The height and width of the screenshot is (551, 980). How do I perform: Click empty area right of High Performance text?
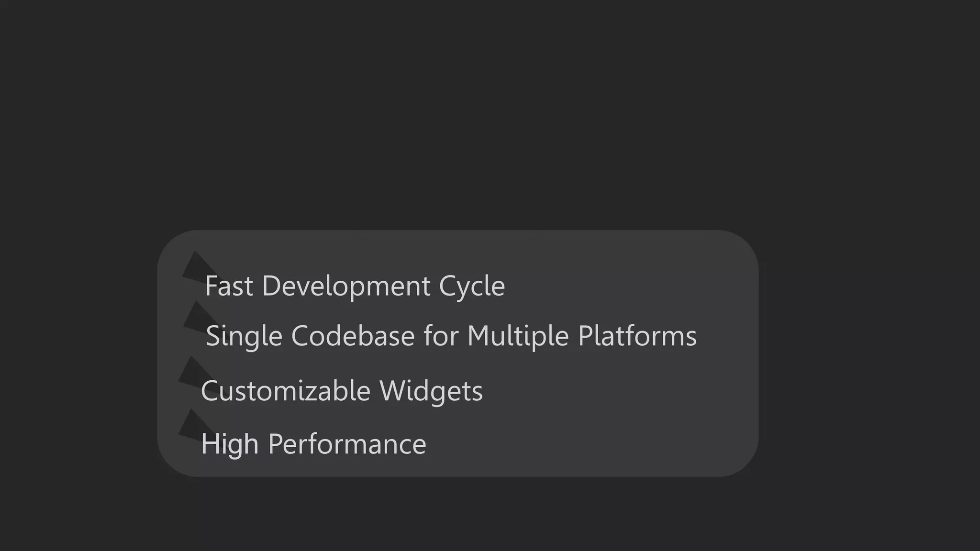tap(574, 444)
